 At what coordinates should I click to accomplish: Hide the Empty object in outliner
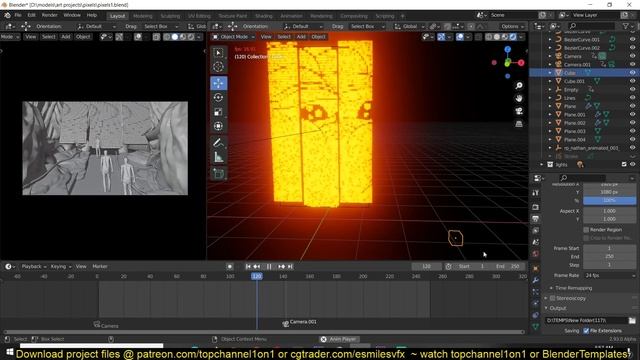(632, 90)
